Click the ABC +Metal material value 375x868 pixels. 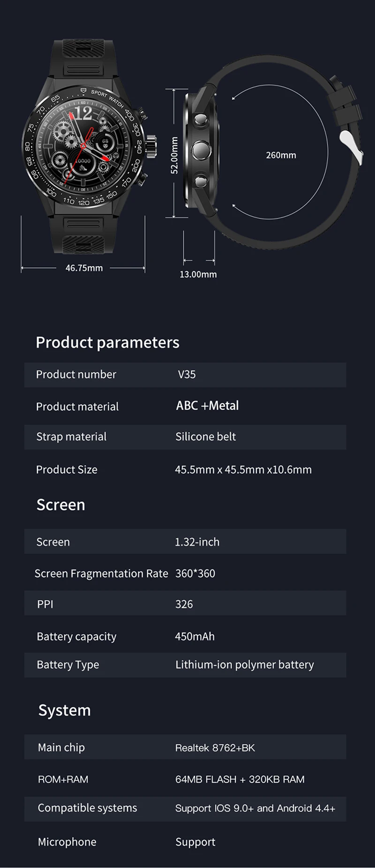[x=207, y=405]
